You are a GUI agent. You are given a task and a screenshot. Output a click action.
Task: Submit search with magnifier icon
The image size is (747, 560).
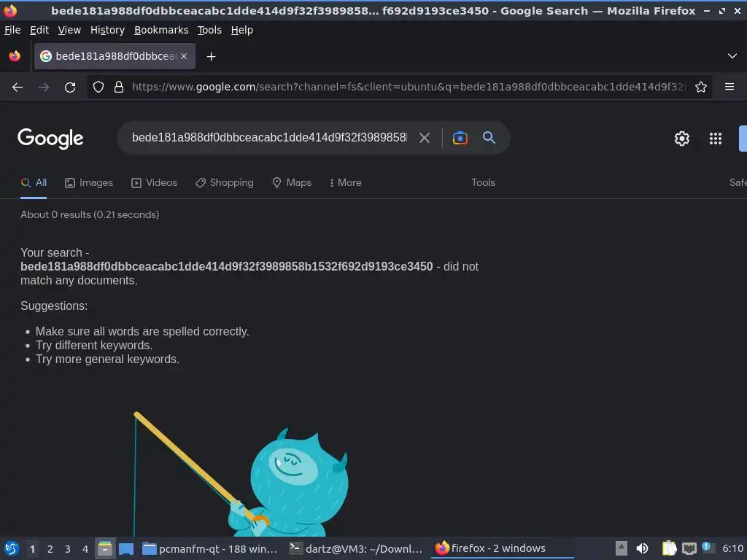[489, 138]
